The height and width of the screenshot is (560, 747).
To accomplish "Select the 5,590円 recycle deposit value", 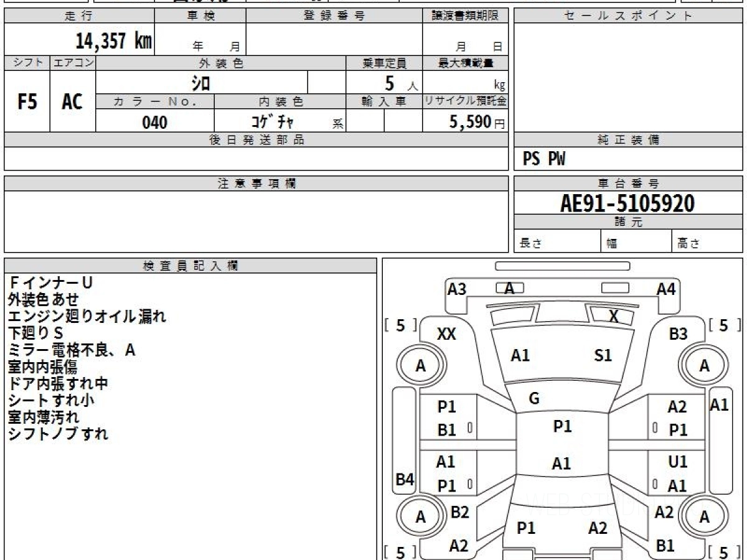I will click(x=477, y=122).
